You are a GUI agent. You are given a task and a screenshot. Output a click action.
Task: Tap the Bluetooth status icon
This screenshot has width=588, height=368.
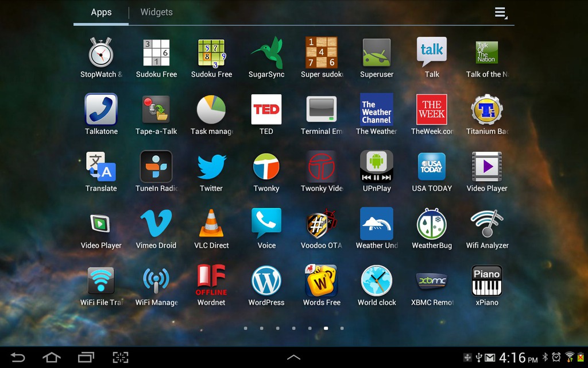pyautogui.click(x=546, y=357)
